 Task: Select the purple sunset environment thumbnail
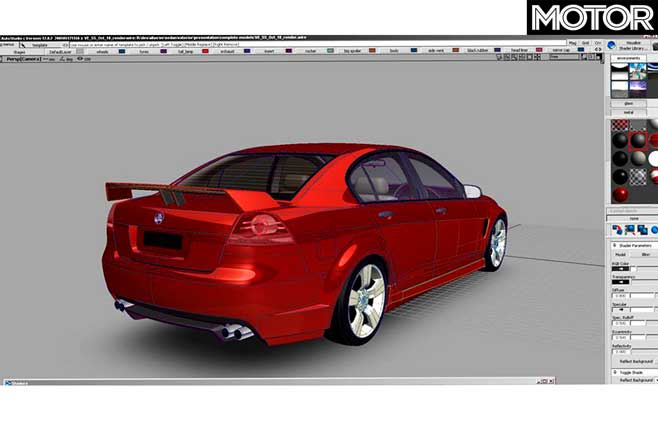638,89
